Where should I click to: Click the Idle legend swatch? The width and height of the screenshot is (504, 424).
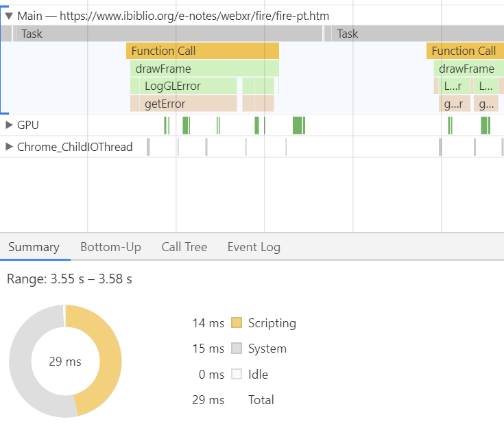pyautogui.click(x=237, y=375)
